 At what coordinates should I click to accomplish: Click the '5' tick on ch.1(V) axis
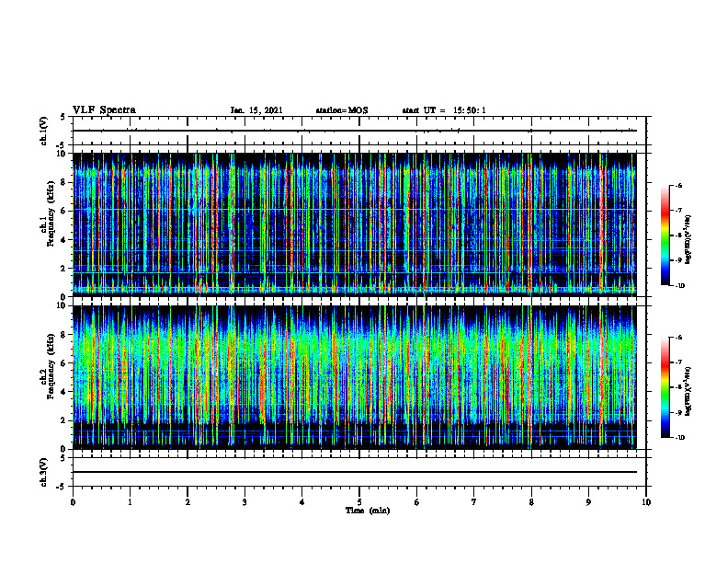64,117
